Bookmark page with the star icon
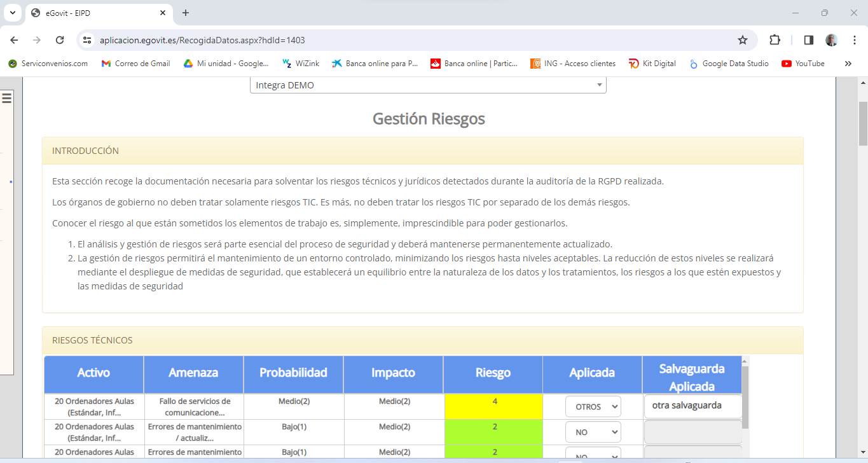Viewport: 868px width, 463px height. pyautogui.click(x=742, y=40)
